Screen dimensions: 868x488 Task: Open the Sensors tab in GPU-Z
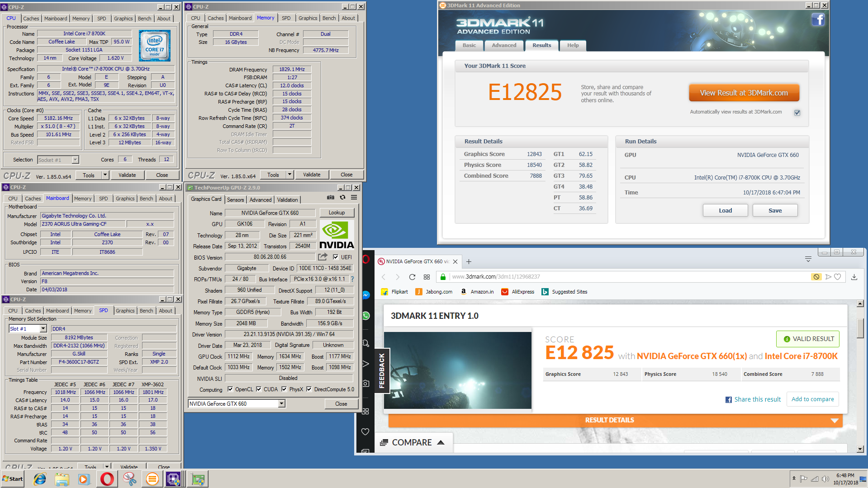[x=235, y=199]
